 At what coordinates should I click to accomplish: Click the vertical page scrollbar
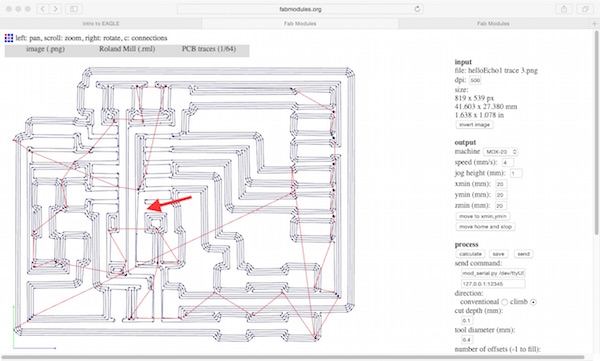click(597, 134)
